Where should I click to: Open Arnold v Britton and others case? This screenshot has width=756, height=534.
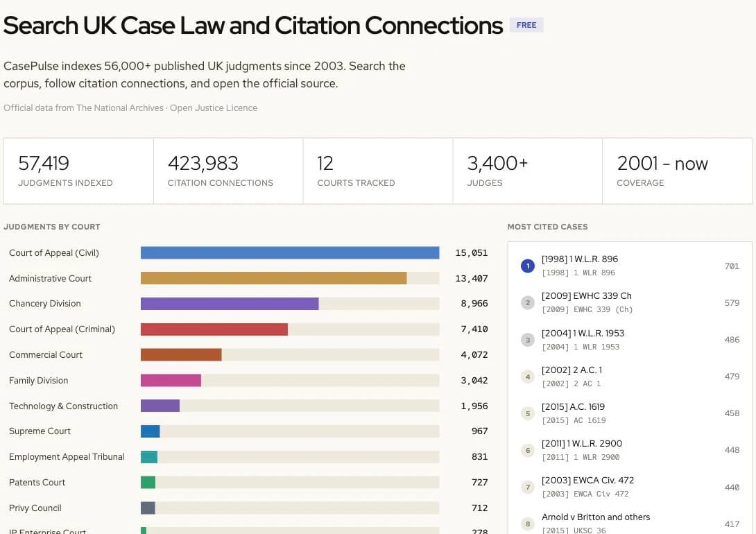coord(596,517)
